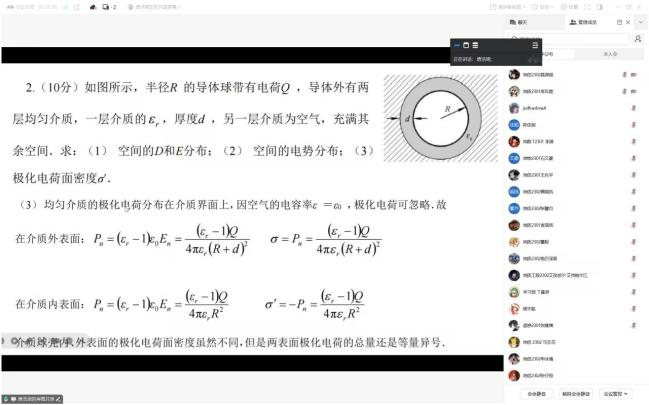Pop out the side panel window icon

click(x=620, y=21)
